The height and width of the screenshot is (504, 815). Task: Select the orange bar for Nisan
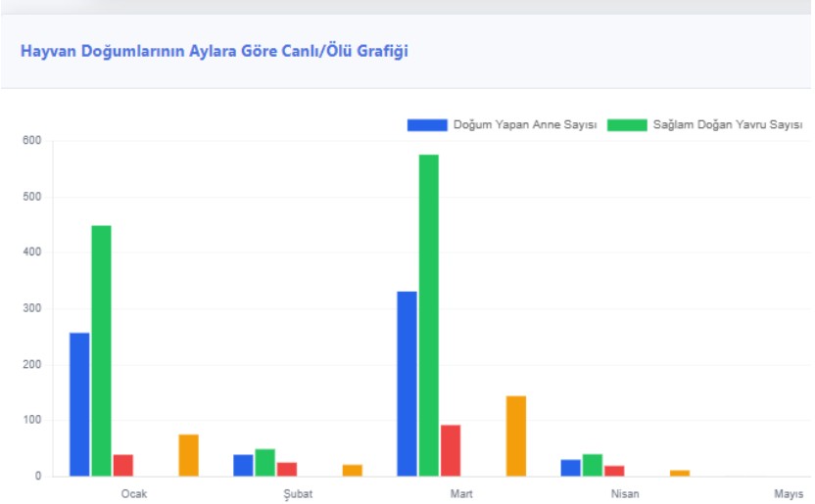pos(680,473)
